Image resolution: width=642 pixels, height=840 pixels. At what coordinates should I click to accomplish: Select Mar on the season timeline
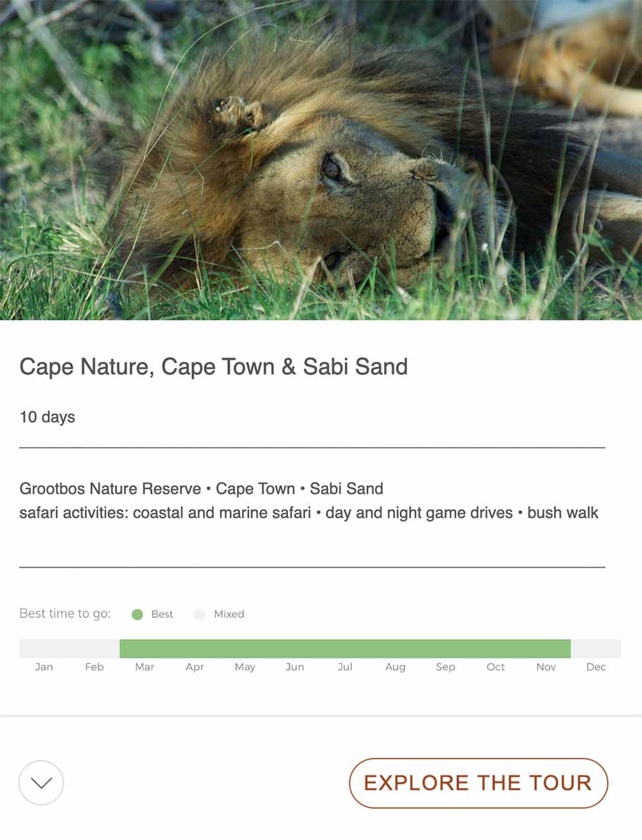pos(145,666)
